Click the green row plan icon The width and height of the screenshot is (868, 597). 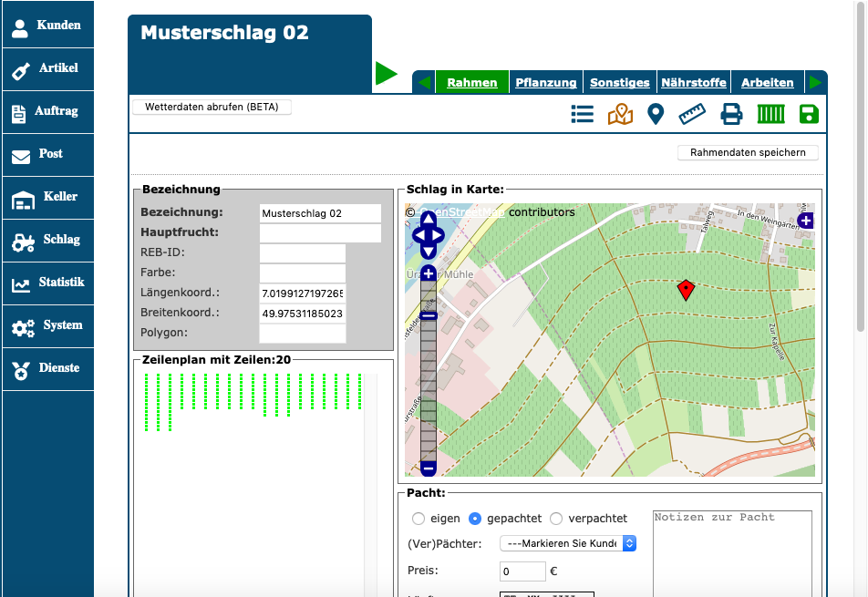[770, 114]
